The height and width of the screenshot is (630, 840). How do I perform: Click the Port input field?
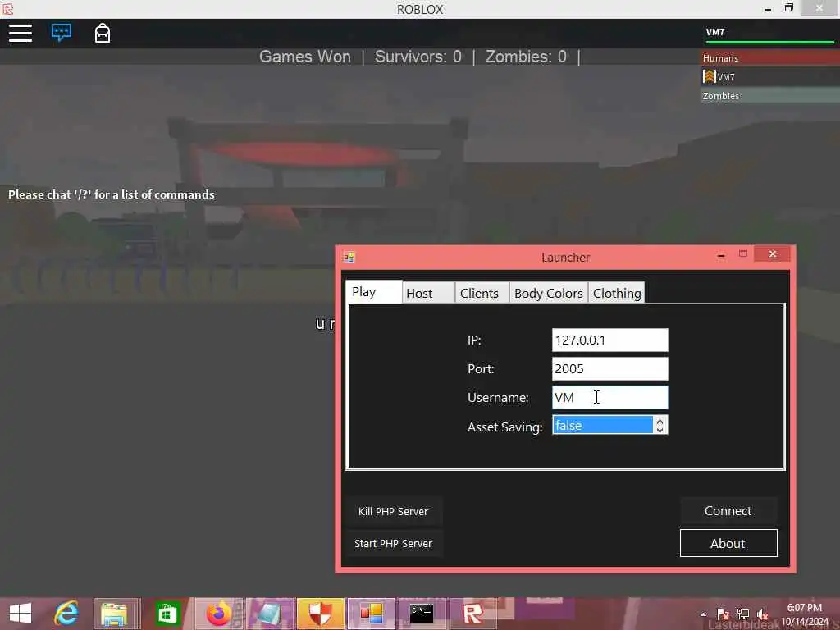click(609, 368)
